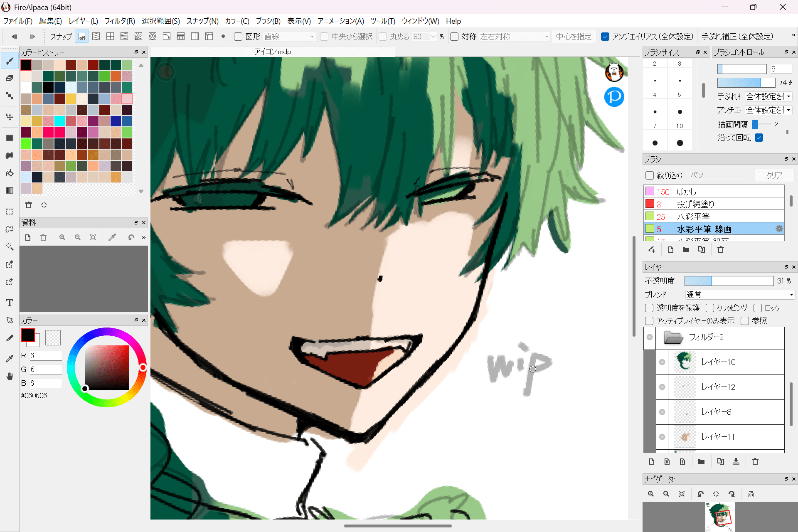Click zoom in icon in Navigator

point(651,494)
